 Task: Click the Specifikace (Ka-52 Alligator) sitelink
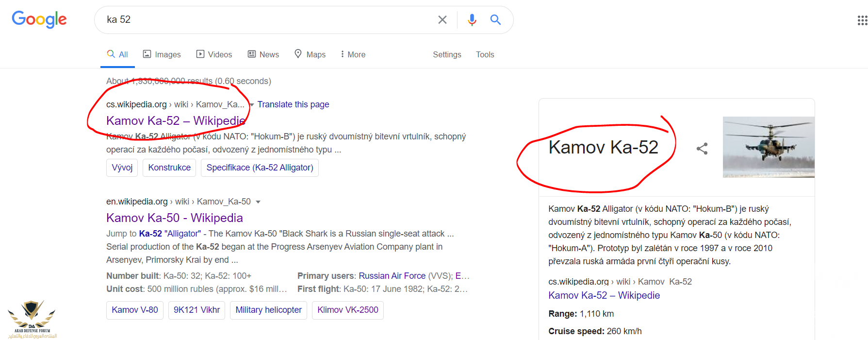tap(260, 168)
